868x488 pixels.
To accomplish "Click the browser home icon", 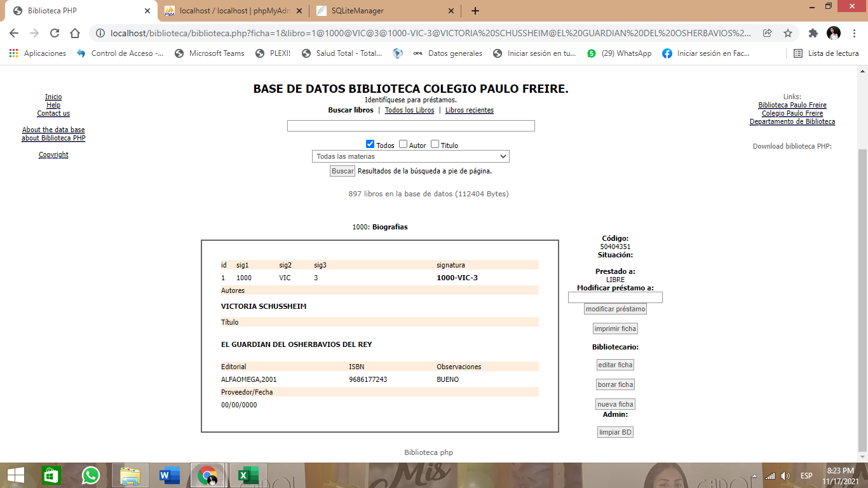I will click(x=75, y=33).
